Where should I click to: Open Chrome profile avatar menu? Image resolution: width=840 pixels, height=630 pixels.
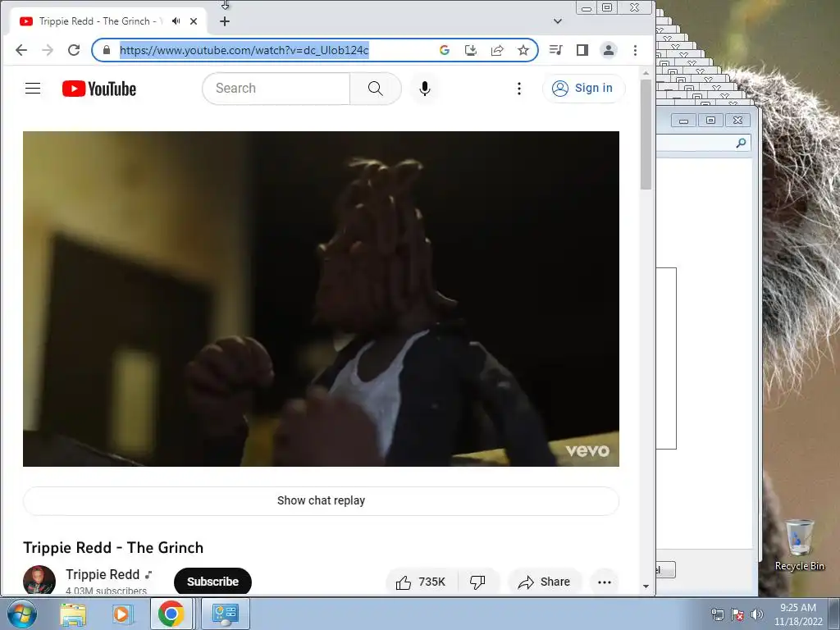[609, 50]
